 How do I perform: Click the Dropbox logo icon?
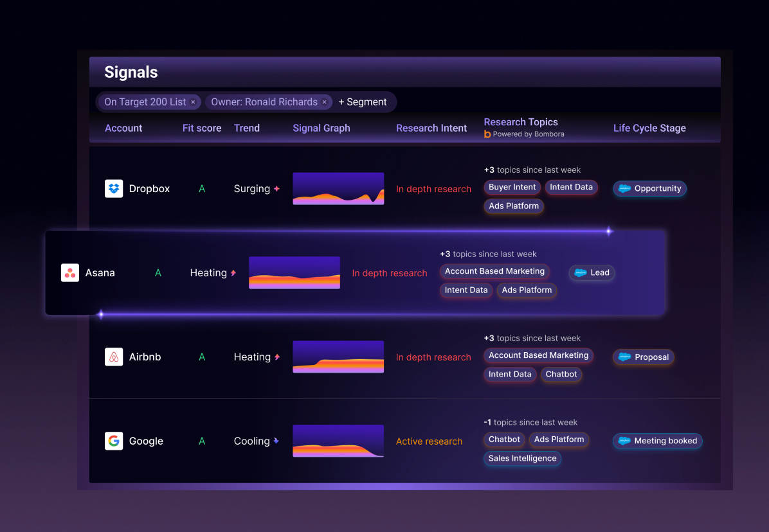point(114,189)
